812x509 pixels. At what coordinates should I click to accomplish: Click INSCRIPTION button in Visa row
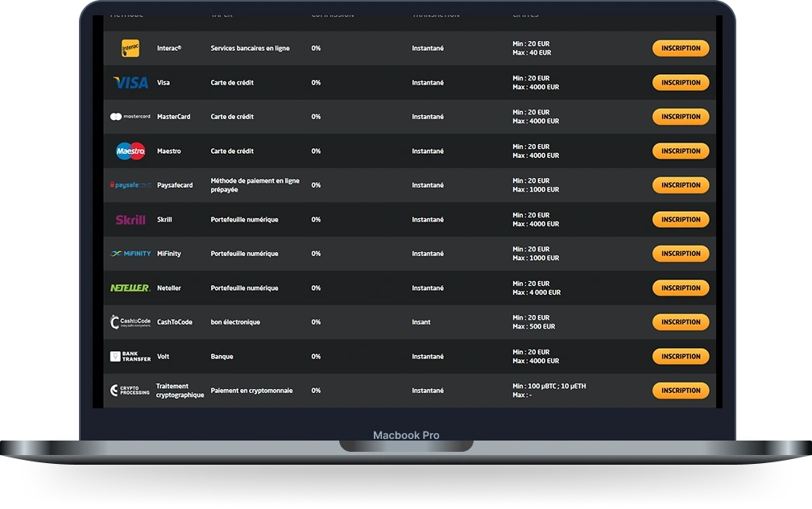681,82
